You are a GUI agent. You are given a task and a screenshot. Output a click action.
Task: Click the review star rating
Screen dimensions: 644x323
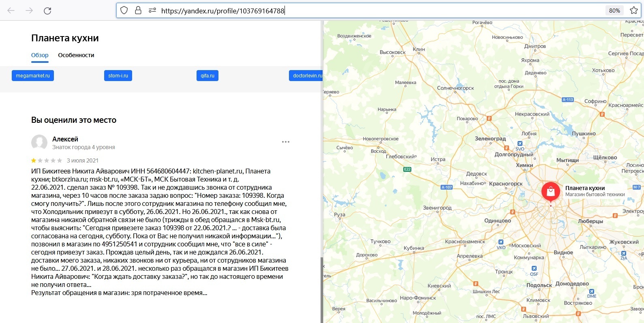47,160
